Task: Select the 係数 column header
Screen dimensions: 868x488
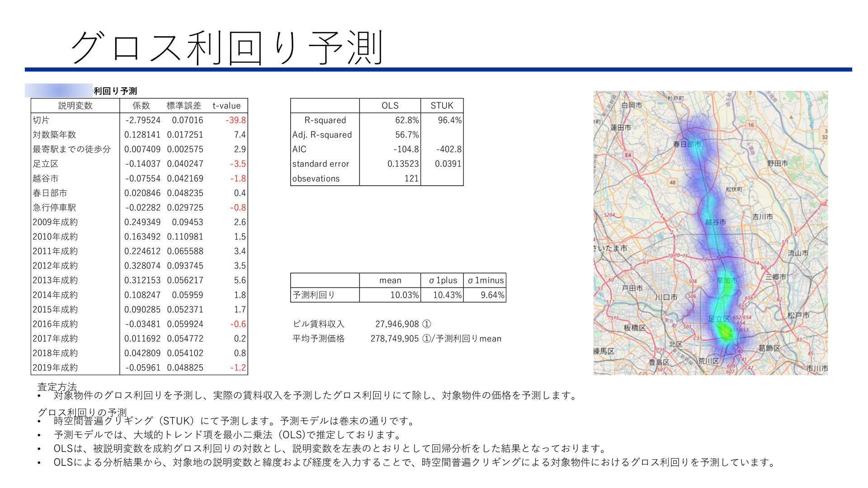Action: click(141, 106)
